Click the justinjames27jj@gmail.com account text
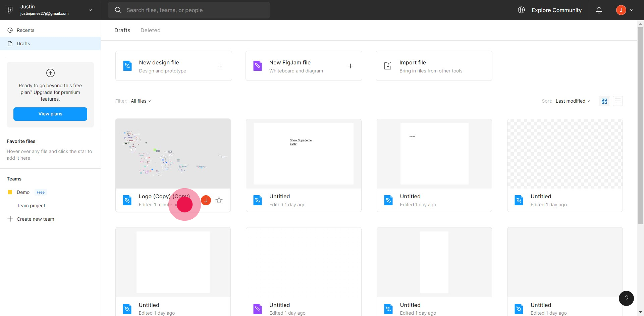The height and width of the screenshot is (316, 644). [44, 13]
